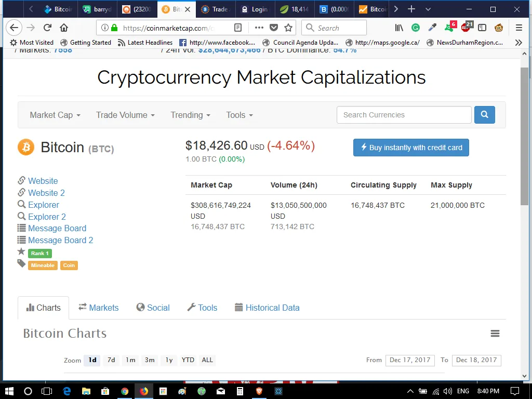Open the Greasemonkey monkey extension icon

tap(498, 28)
